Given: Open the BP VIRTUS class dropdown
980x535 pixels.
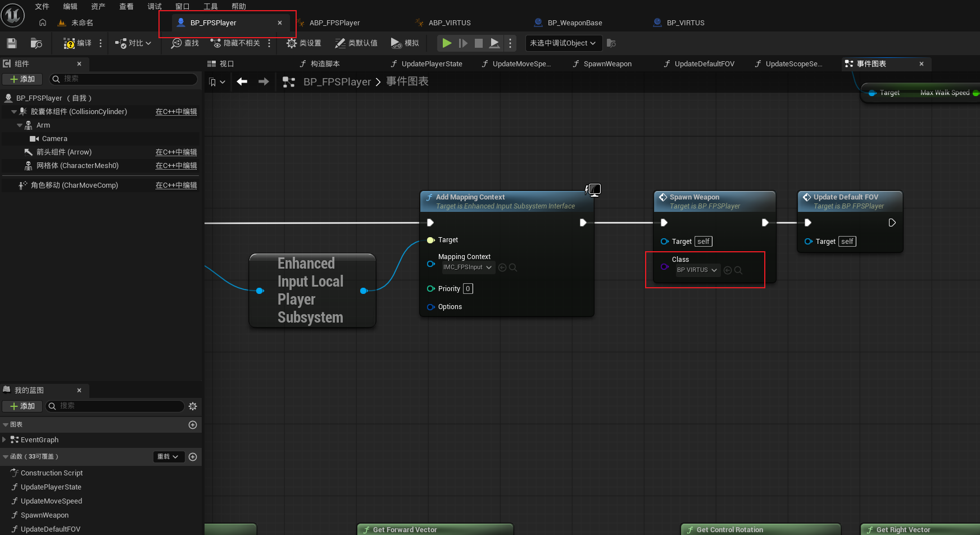Looking at the screenshot, I should pos(697,270).
